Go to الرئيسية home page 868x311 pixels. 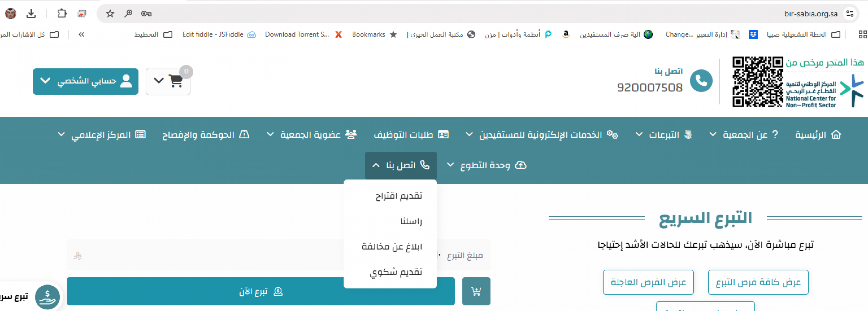pyautogui.click(x=818, y=135)
